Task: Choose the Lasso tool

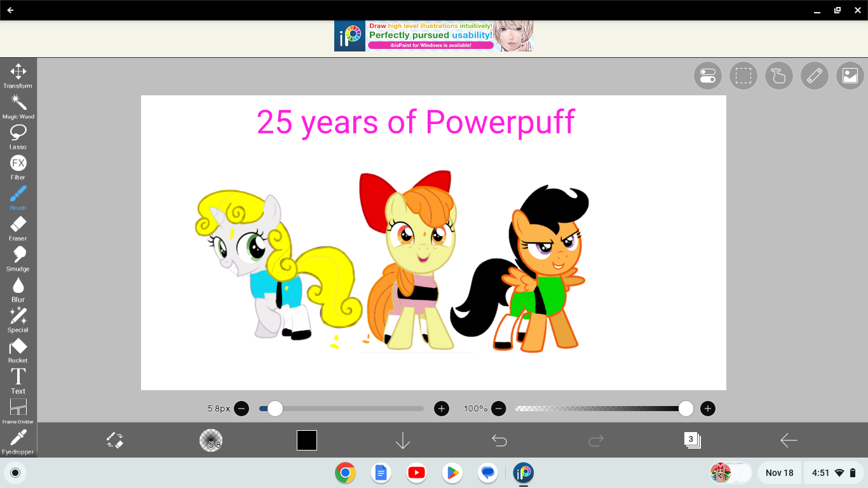Action: tap(18, 137)
